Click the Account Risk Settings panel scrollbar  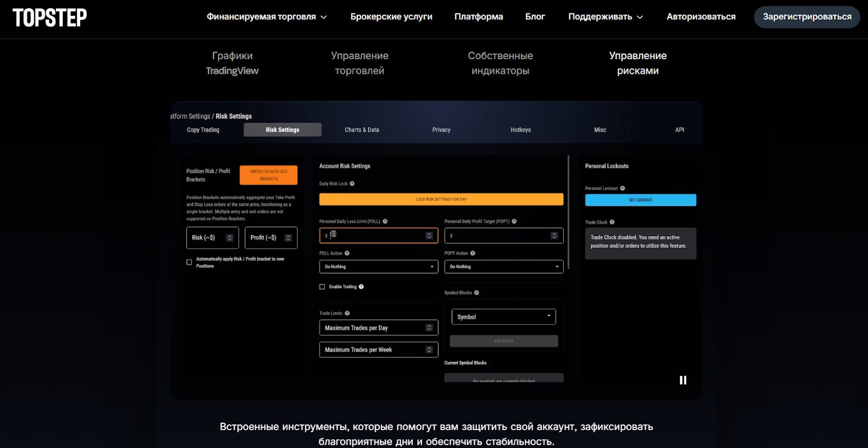[569, 212]
